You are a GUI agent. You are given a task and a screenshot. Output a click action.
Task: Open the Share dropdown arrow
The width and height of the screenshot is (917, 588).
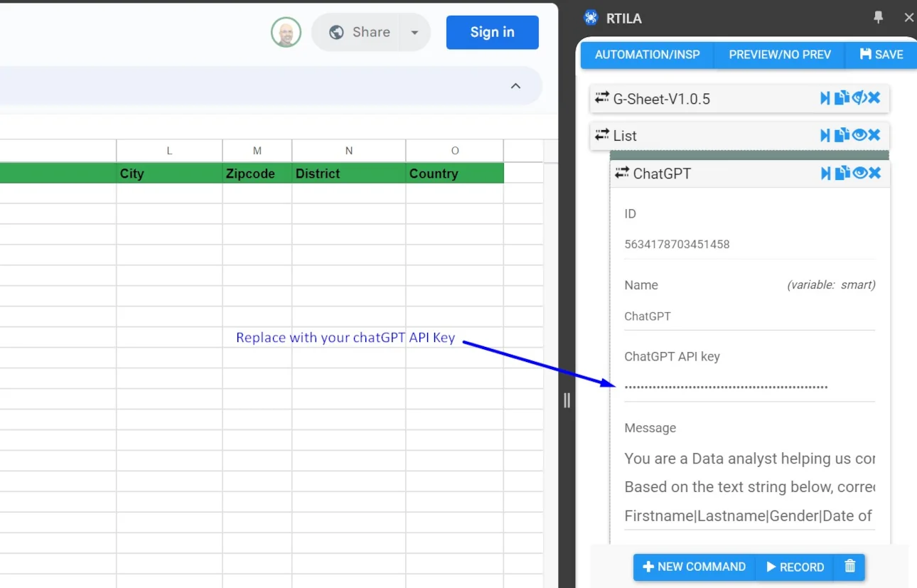(x=414, y=33)
